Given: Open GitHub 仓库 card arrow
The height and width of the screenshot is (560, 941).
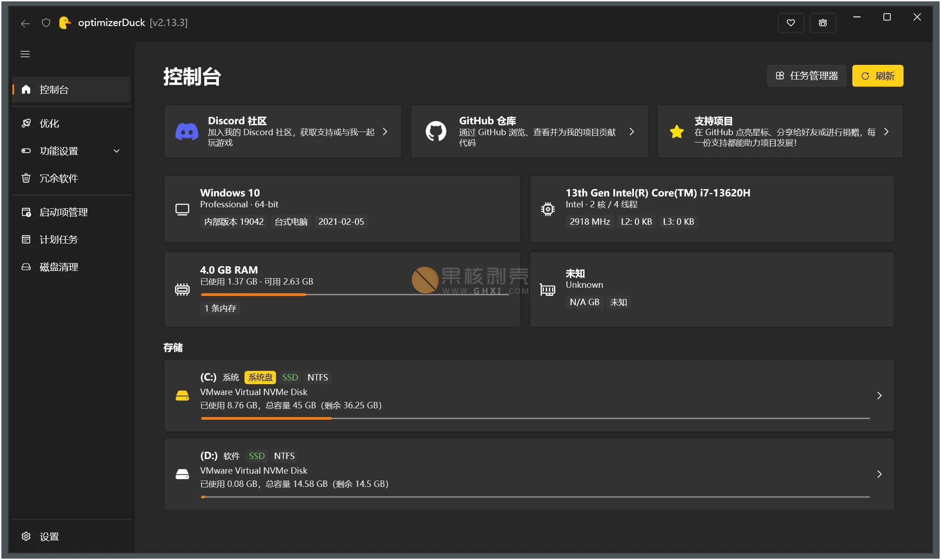Looking at the screenshot, I should click(x=632, y=132).
